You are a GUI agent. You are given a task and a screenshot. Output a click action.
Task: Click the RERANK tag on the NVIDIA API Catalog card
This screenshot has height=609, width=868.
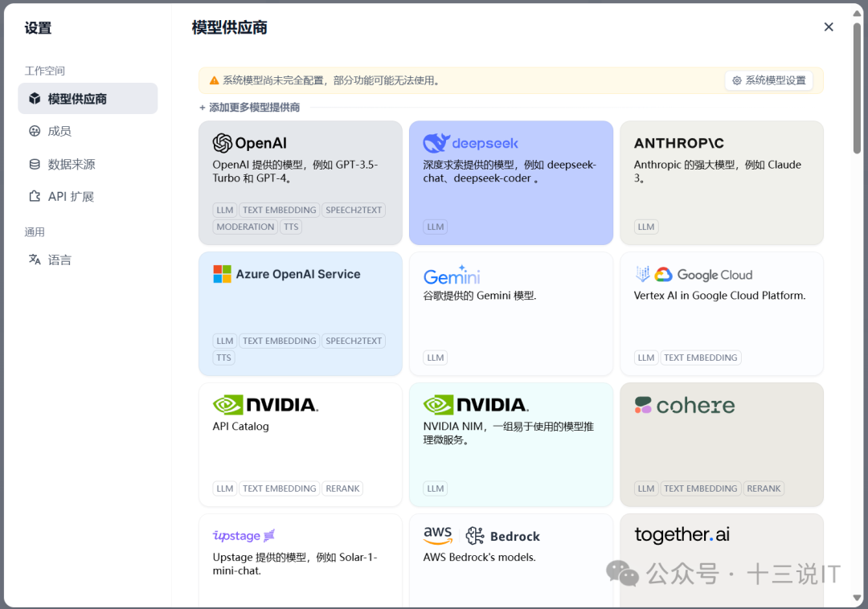coord(342,488)
